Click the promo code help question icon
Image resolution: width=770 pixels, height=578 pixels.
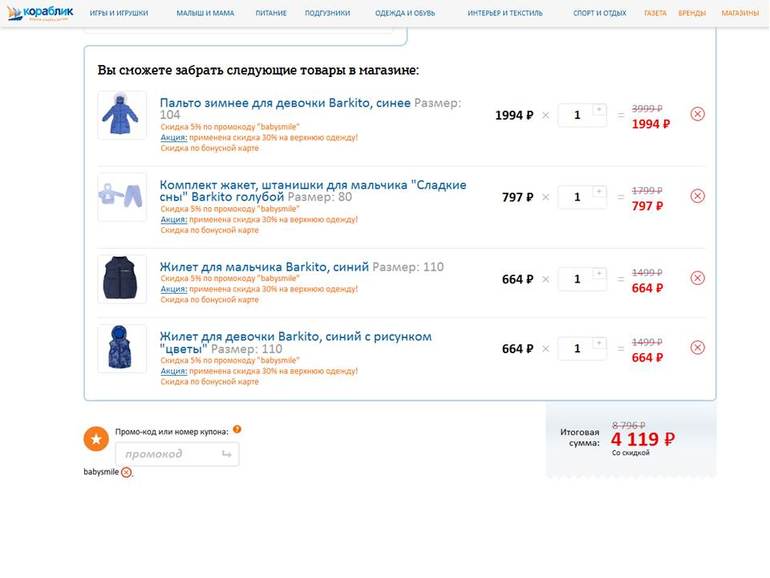[237, 430]
